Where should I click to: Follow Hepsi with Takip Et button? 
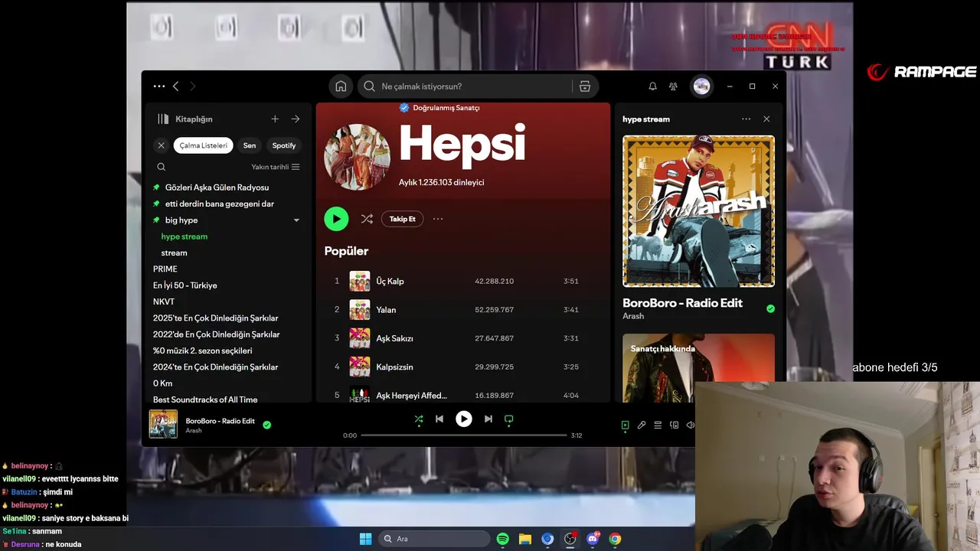(402, 219)
